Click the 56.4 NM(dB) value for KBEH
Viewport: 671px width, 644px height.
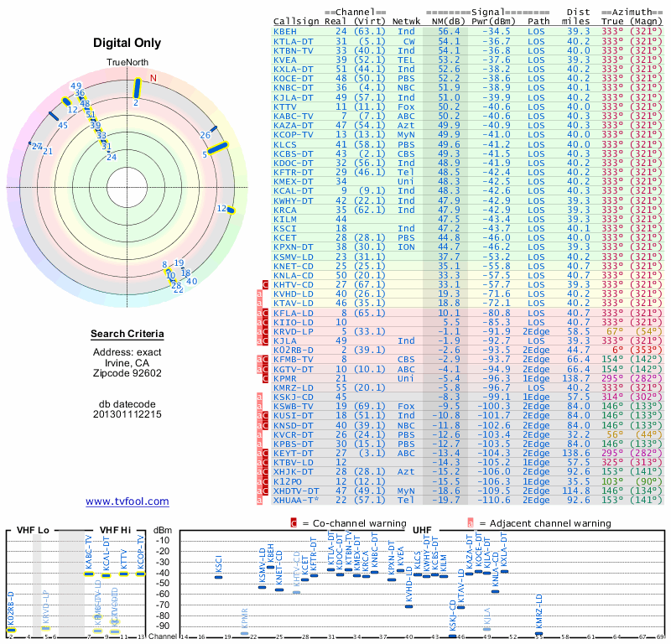coord(449,32)
